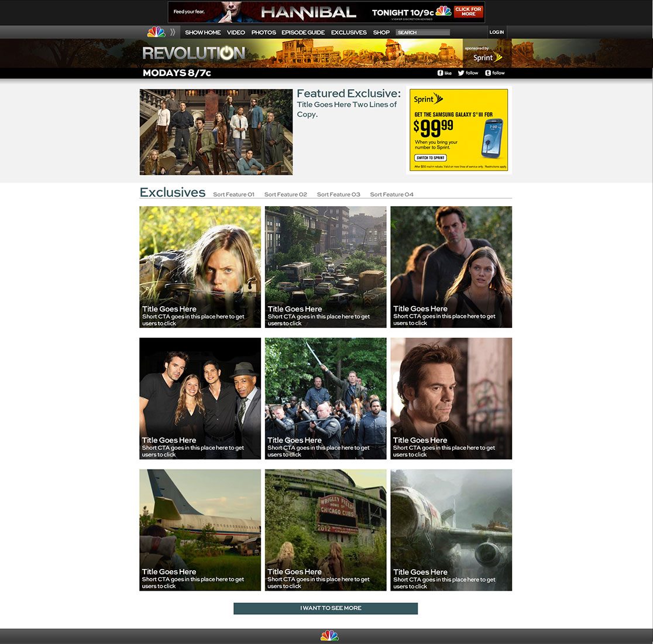Click the NBC peacock logo in footer

click(329, 636)
